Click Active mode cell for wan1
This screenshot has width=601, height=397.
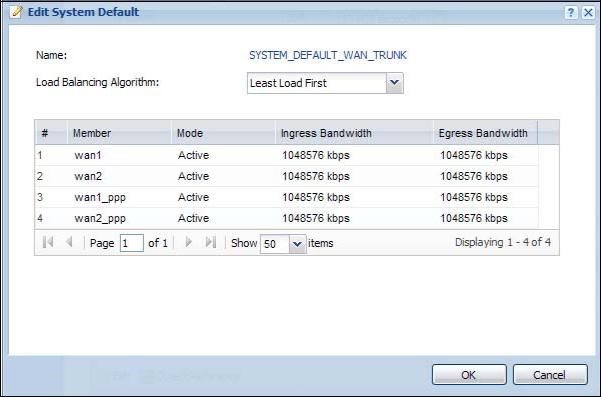point(223,155)
